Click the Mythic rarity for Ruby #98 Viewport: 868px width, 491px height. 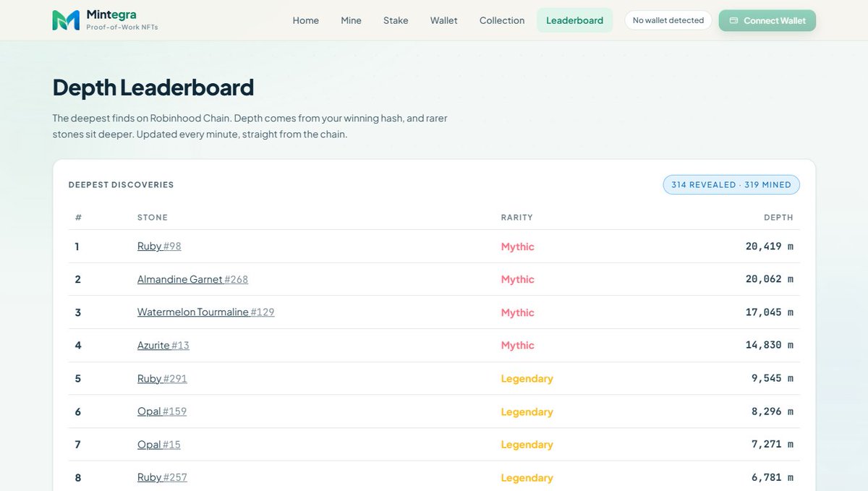[x=518, y=247]
